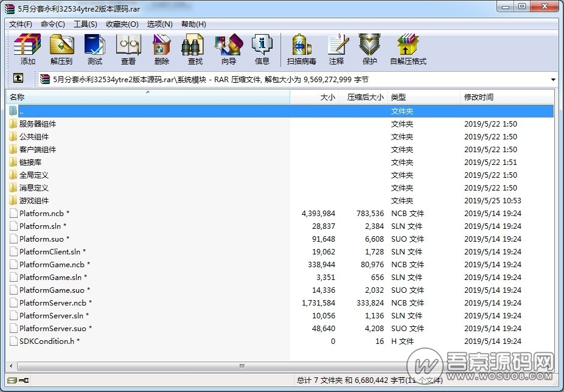Click the horizontal scrollbar thumb
The image size is (564, 392).
point(242,366)
